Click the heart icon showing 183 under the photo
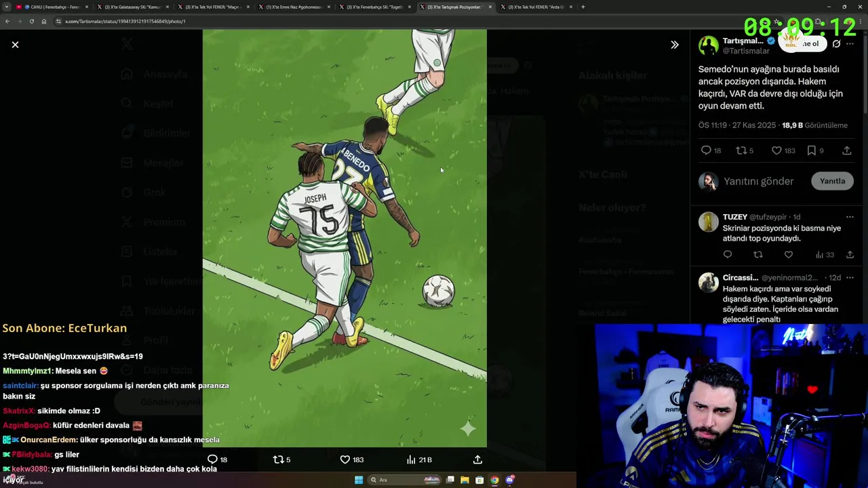Viewport: 868px width, 488px height. pyautogui.click(x=351, y=460)
